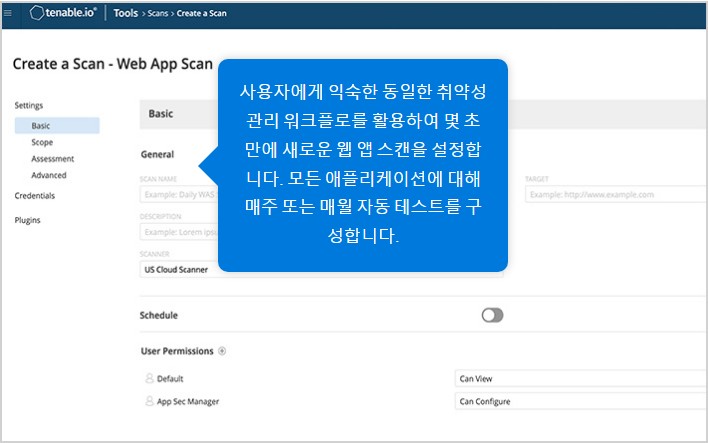
Task: Click the tenable.io logo
Action: click(x=63, y=13)
